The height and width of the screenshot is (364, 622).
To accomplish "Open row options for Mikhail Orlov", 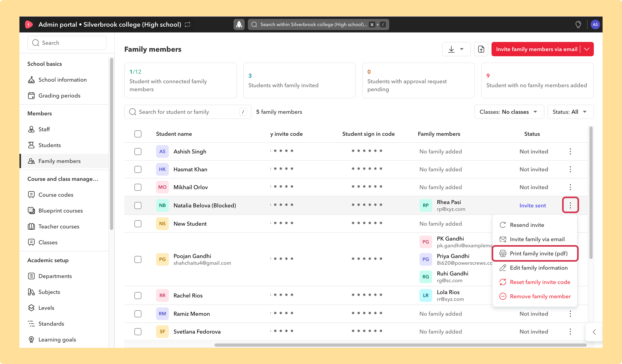I will [570, 187].
